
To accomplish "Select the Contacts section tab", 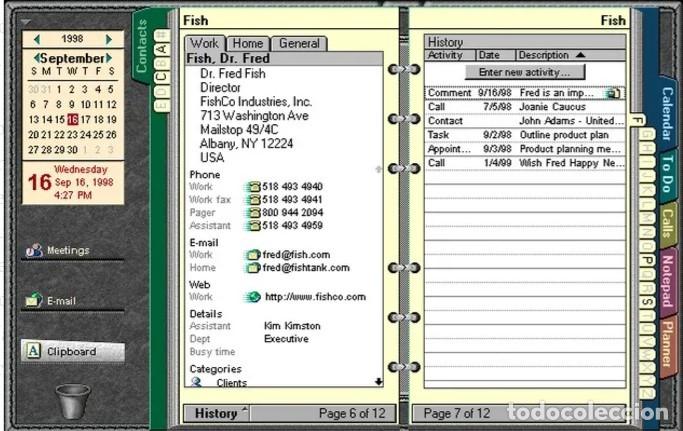I will pos(142,46).
